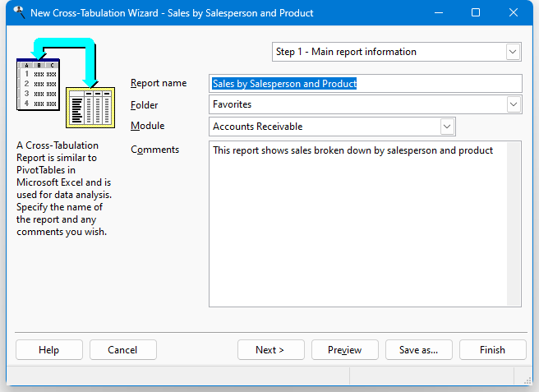The height and width of the screenshot is (392, 539).
Task: Click the wizard app icon in title bar
Action: coord(19,12)
